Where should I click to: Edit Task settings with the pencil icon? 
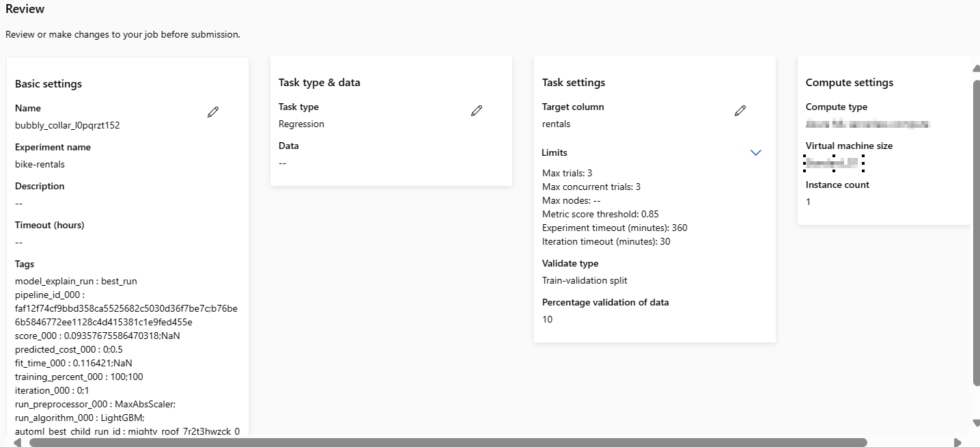(740, 111)
